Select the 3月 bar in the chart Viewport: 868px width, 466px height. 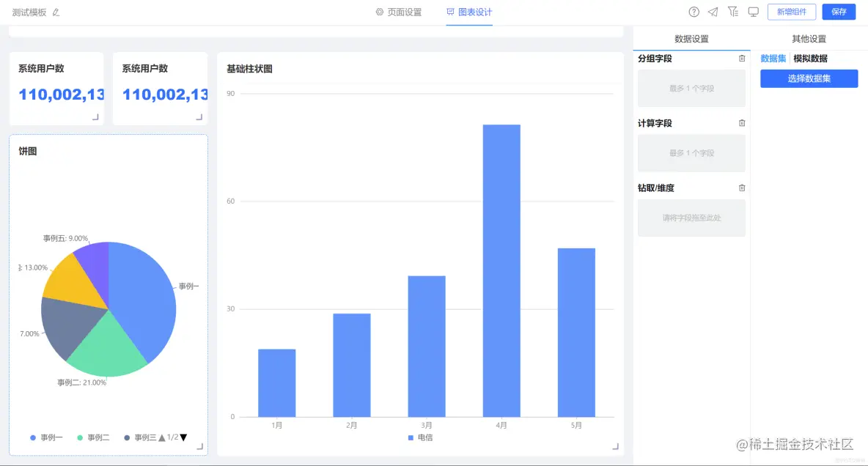427,347
